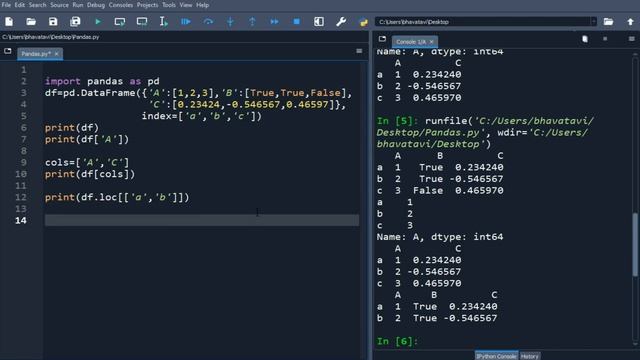This screenshot has width=640, height=360.
Task: Close the Console 1/A tab
Action: [x=431, y=42]
